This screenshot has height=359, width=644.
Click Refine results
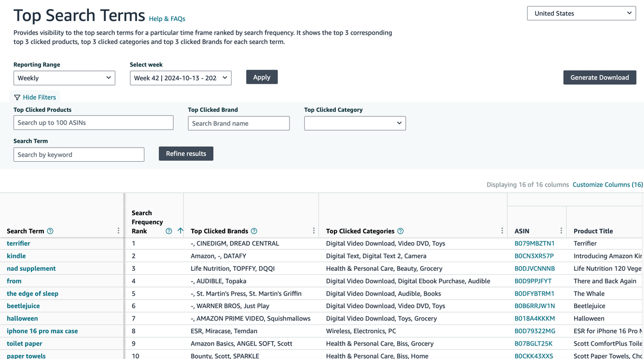click(186, 153)
